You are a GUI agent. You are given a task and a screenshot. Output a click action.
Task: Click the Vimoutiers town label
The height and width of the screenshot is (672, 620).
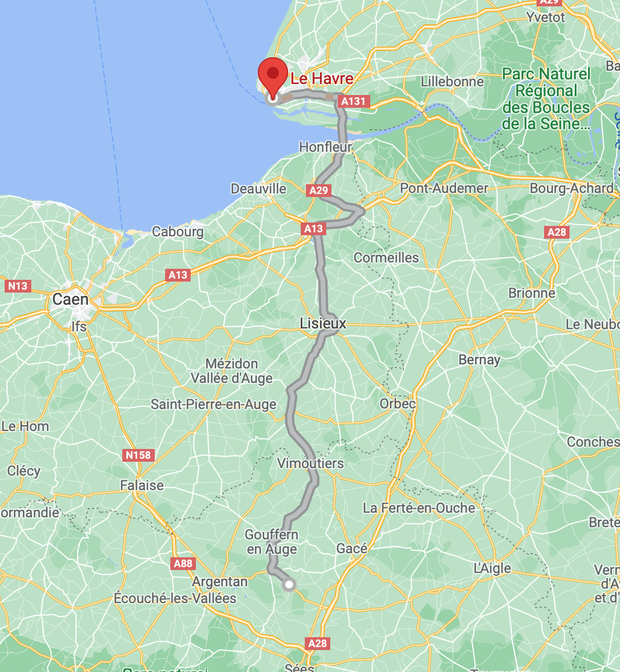(311, 463)
